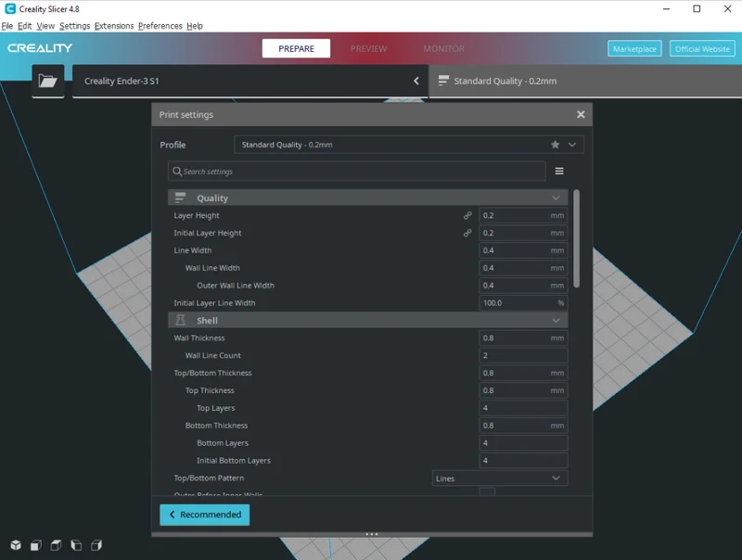Screen dimensions: 742x560
Task: Edit the Outer Wall Line Width value
Action: pos(523,286)
